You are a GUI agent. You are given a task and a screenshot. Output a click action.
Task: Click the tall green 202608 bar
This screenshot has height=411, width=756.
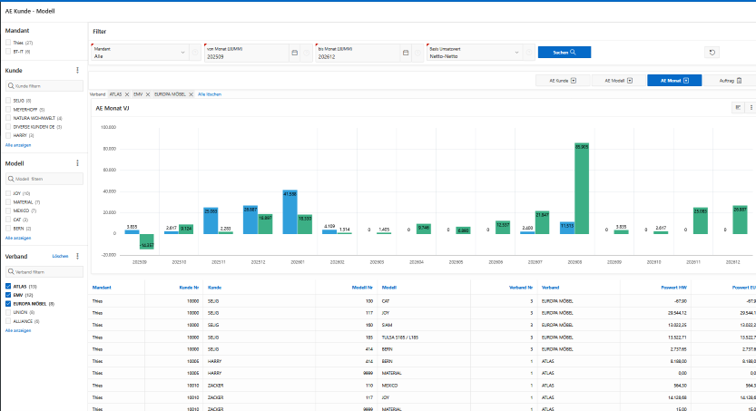tap(582, 189)
